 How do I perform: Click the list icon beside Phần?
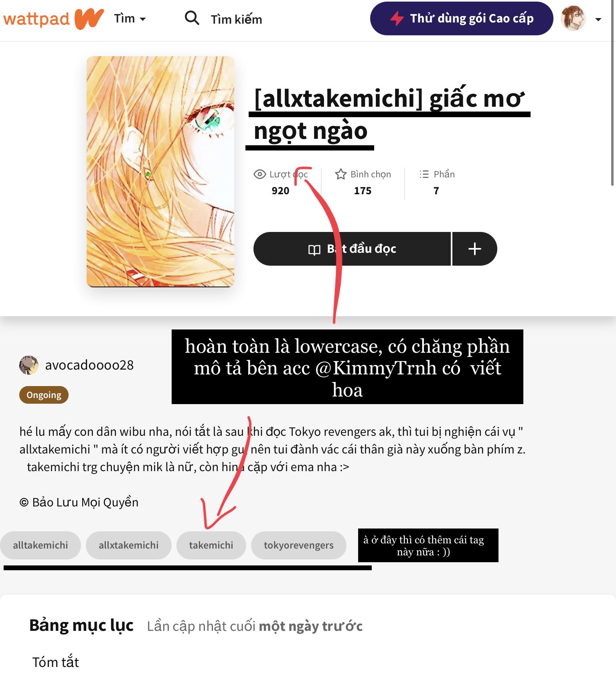424,174
